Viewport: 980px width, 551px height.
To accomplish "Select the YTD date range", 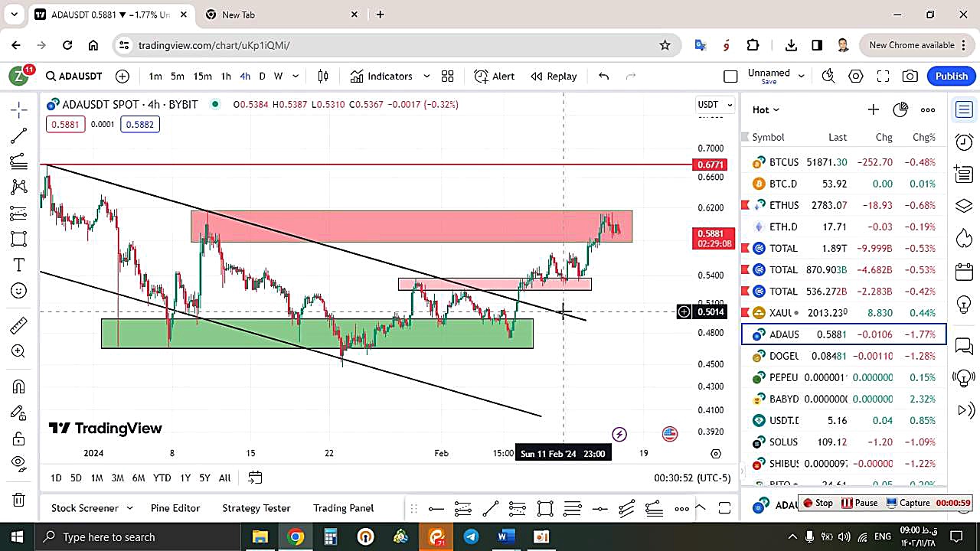I will click(x=162, y=478).
